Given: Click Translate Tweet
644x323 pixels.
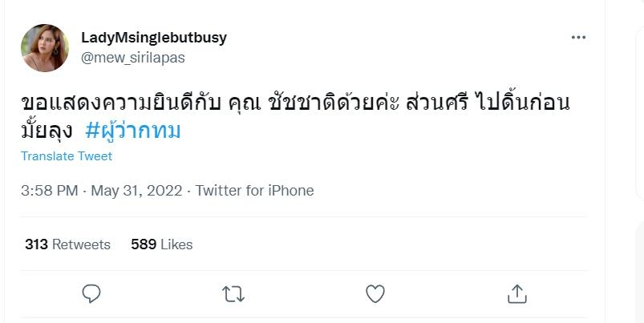Looking at the screenshot, I should pos(67,156).
